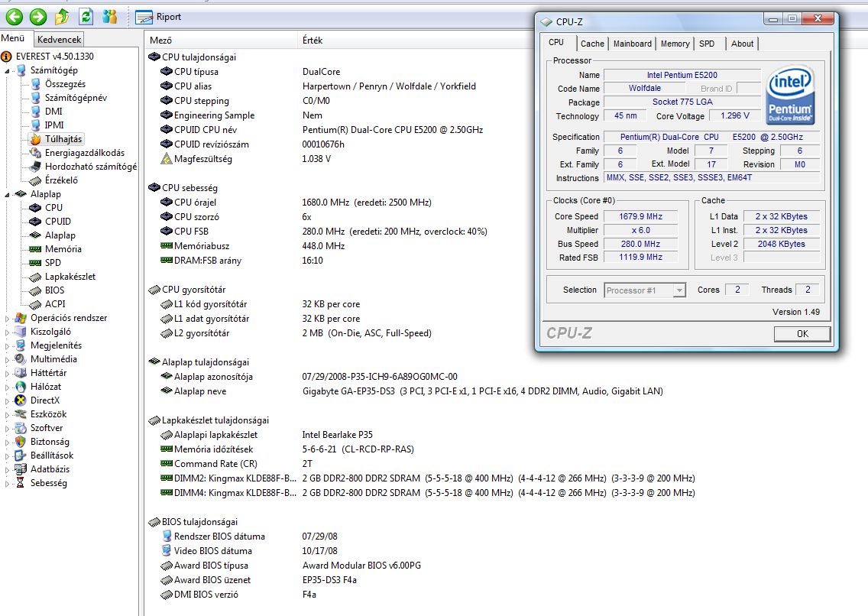
Task: Select the BIOS chip icon in tree
Action: pos(35,290)
